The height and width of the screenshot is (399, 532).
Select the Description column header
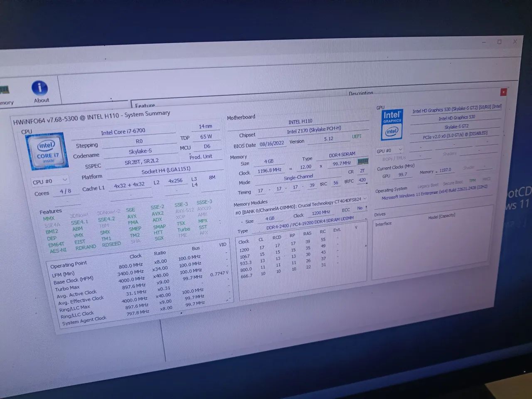361,93
